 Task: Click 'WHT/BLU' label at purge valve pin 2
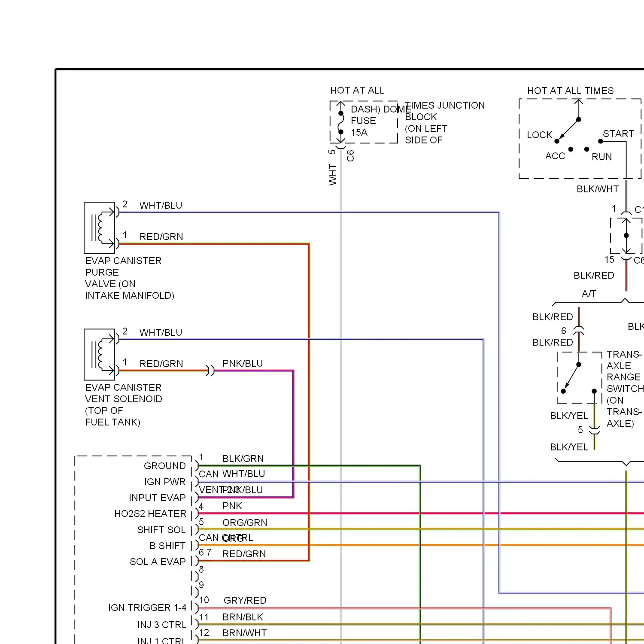pyautogui.click(x=161, y=205)
